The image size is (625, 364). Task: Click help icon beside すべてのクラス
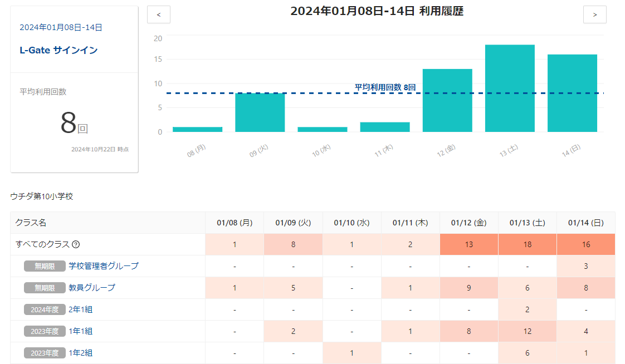[76, 244]
